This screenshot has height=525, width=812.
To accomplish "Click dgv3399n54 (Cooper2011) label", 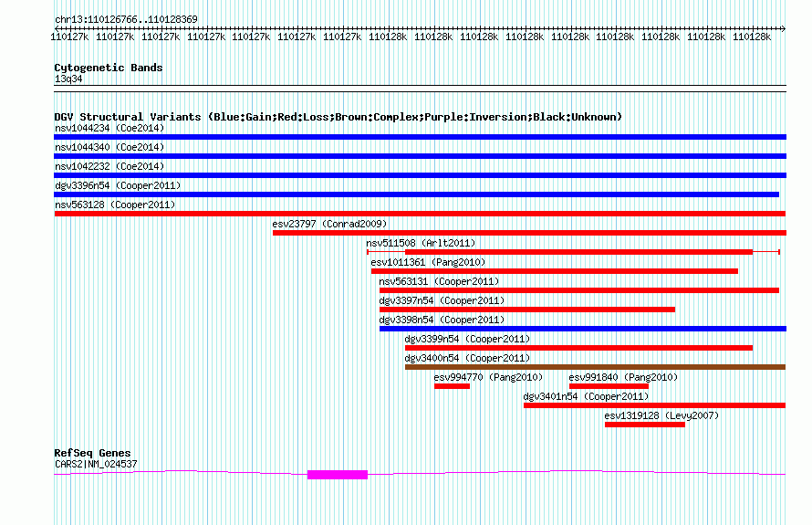I will [x=467, y=339].
